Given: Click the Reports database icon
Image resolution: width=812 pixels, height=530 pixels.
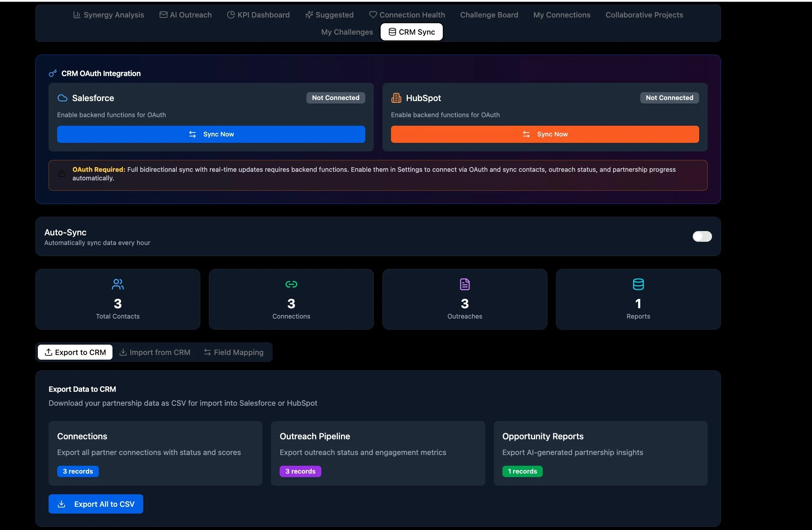Looking at the screenshot, I should point(638,284).
